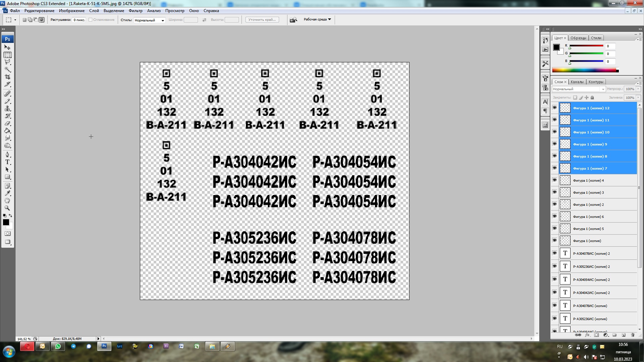
Task: Toggle visibility of Р-А304078ИС (копия) 2 layer
Action: click(x=554, y=253)
